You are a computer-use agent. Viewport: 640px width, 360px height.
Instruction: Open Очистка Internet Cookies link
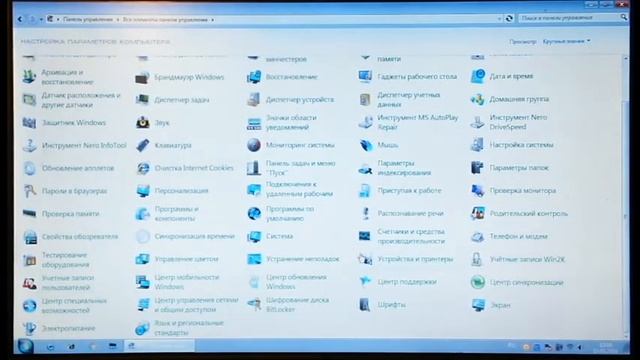194,168
